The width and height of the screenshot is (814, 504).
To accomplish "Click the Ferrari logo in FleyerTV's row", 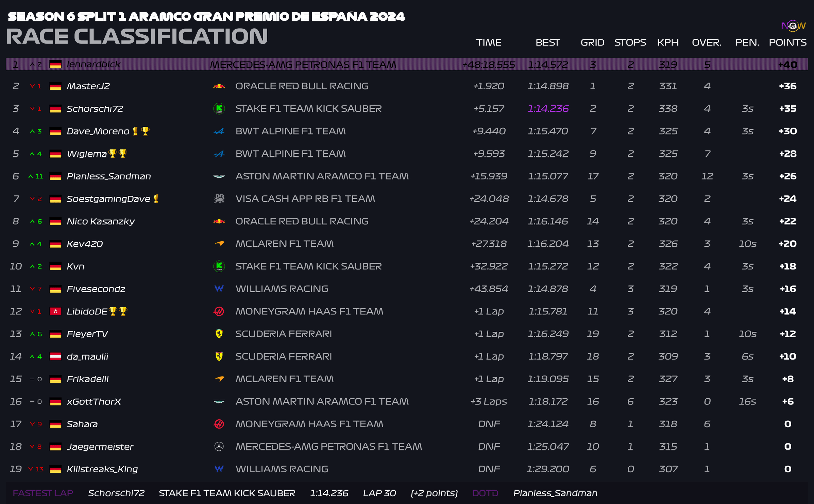I will (x=219, y=334).
